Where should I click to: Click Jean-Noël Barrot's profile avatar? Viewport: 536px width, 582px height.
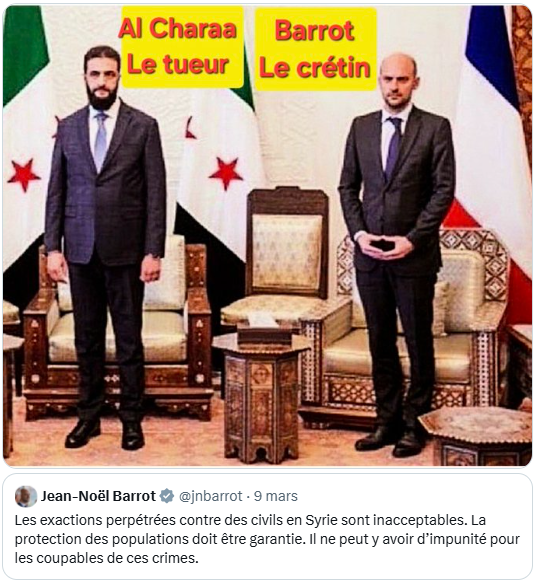click(26, 496)
